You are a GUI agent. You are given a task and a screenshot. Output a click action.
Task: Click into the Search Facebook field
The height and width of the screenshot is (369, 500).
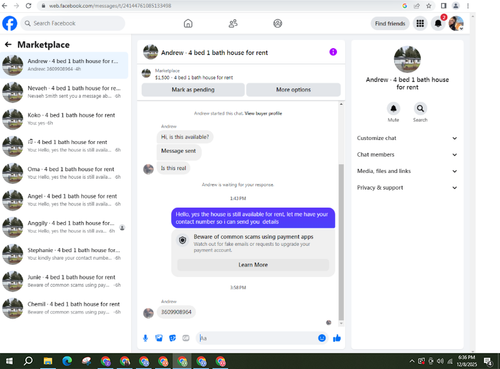[73, 23]
